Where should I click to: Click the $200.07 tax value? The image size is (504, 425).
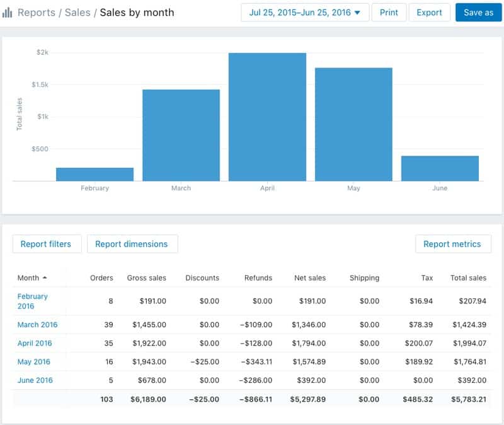419,343
